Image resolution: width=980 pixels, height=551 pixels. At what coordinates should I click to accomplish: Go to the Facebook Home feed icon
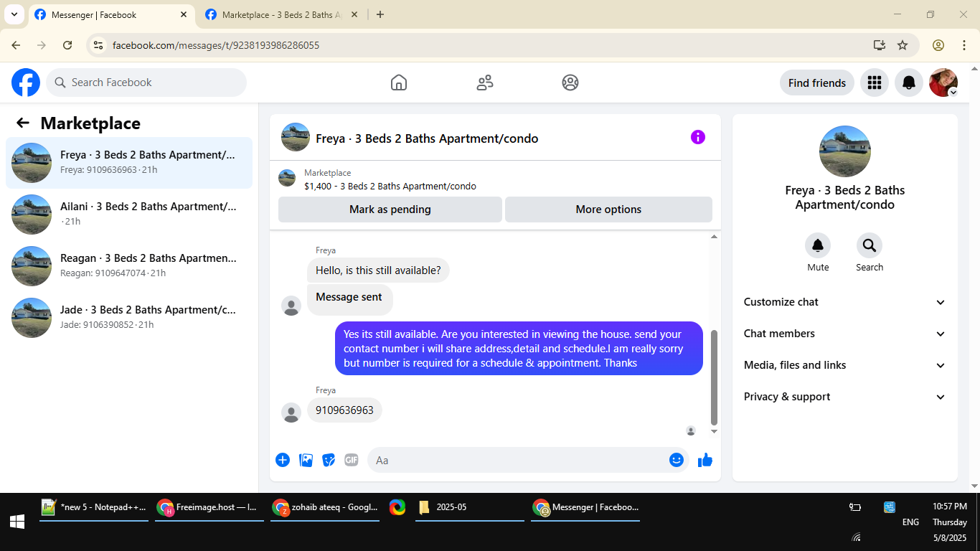(399, 83)
